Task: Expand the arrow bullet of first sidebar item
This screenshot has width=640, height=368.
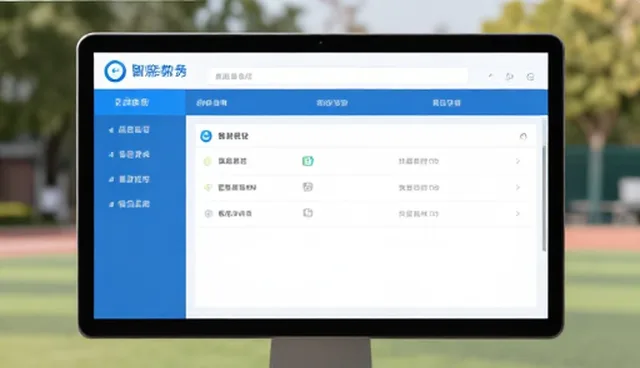Action: 111,130
